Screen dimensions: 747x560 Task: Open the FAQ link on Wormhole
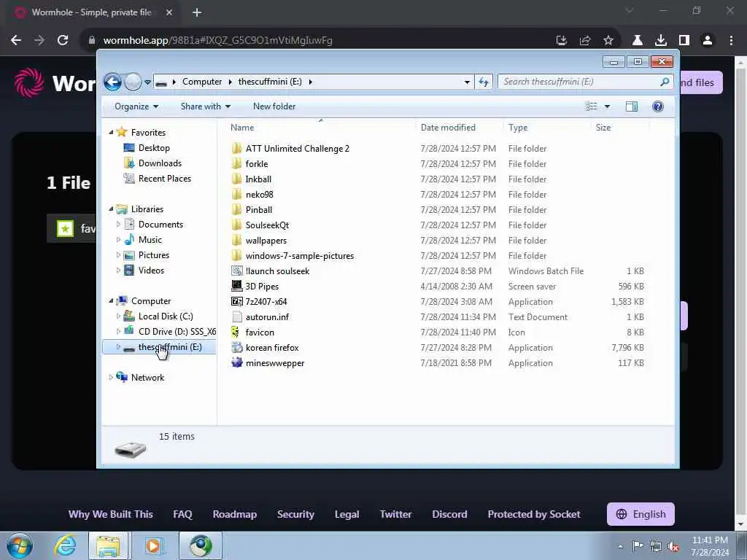[x=182, y=514]
